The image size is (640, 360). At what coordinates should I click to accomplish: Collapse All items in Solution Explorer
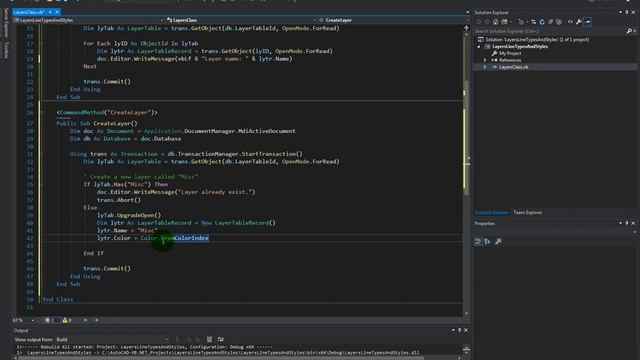(x=550, y=22)
